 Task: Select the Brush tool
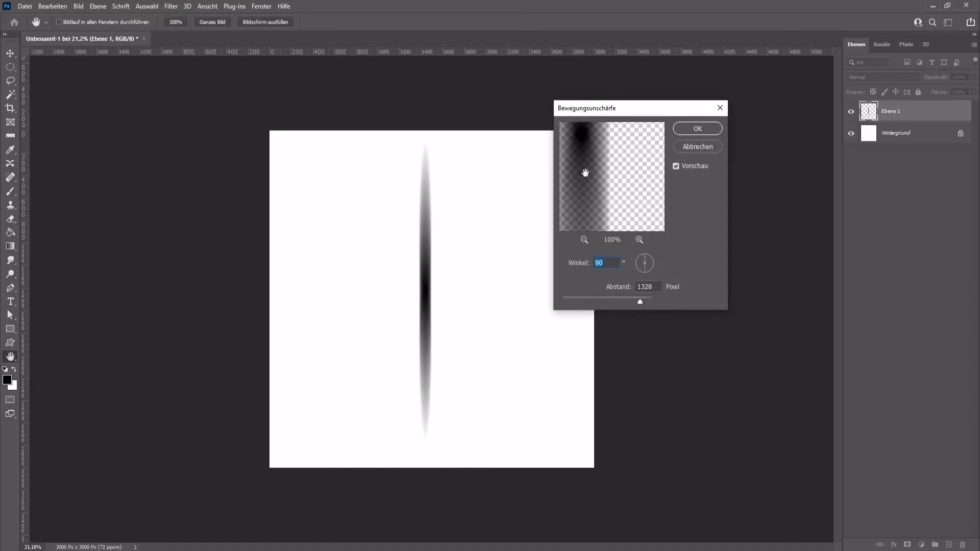[x=10, y=191]
